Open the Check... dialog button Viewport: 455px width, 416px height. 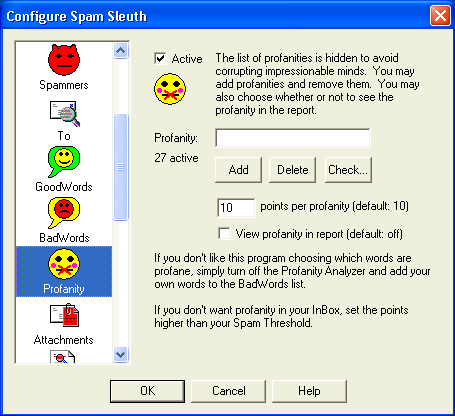pos(348,170)
